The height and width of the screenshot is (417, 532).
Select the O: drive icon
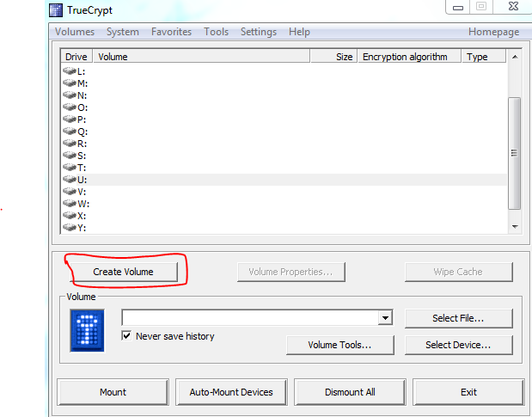tap(70, 107)
